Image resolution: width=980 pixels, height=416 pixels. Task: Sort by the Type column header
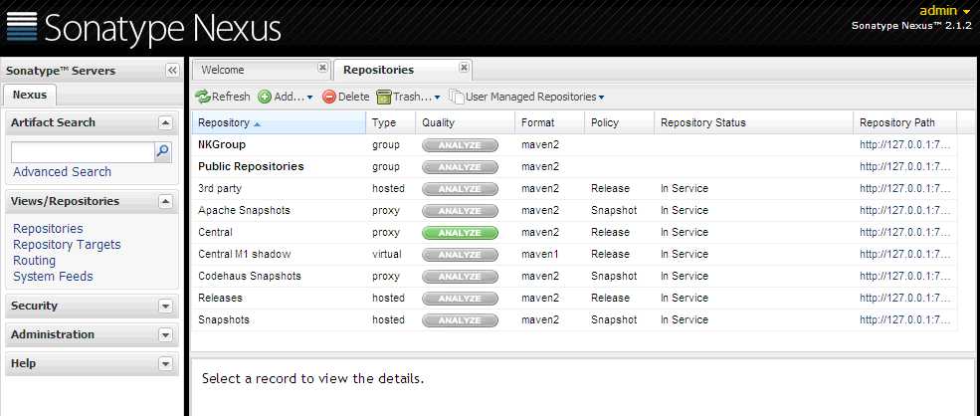coord(391,122)
